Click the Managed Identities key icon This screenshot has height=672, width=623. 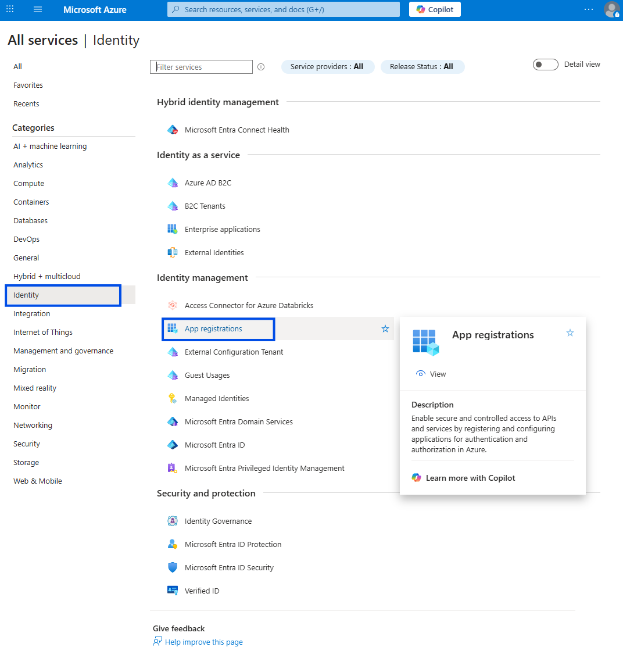(172, 399)
